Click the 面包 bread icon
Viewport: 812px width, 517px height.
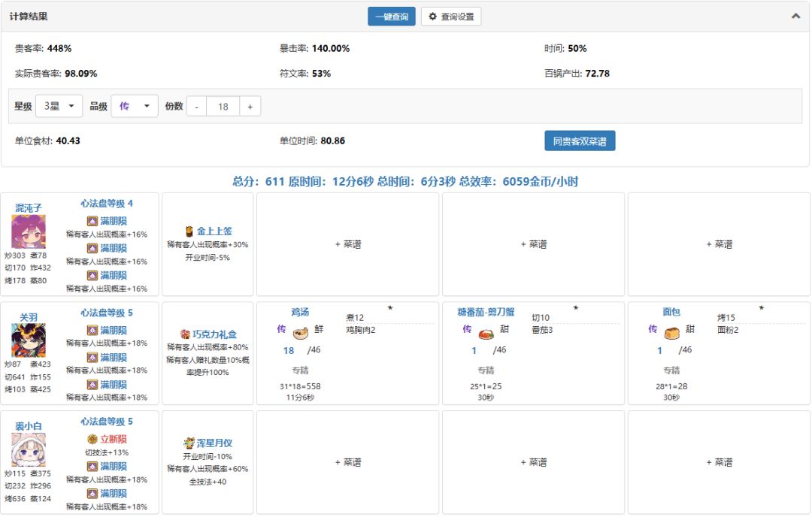(671, 333)
